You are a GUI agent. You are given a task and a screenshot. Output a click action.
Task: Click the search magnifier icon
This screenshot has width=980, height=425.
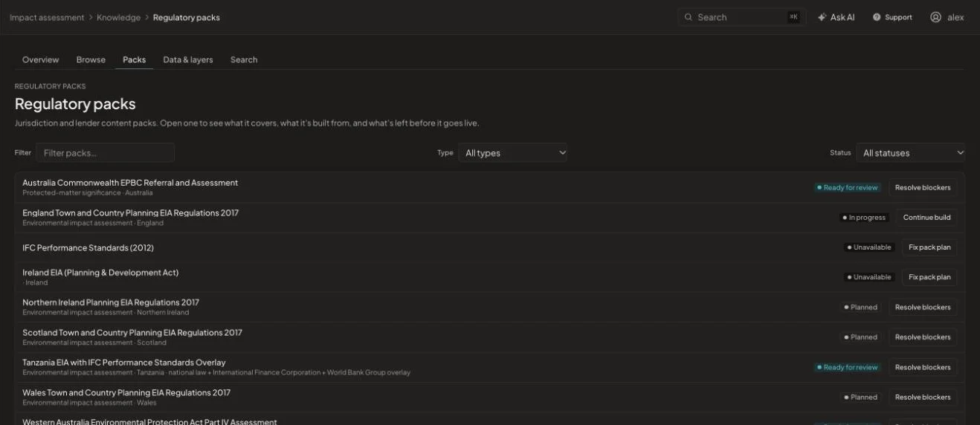coord(689,17)
